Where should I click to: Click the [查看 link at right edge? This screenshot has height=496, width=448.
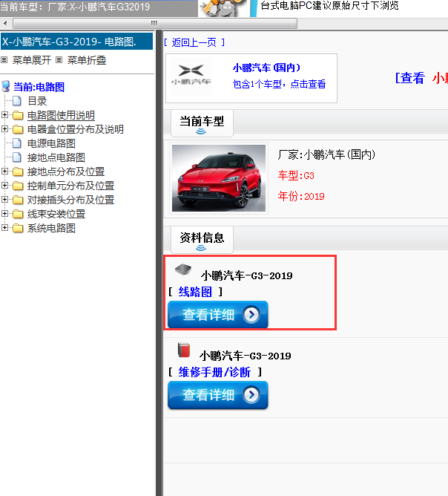[410, 78]
